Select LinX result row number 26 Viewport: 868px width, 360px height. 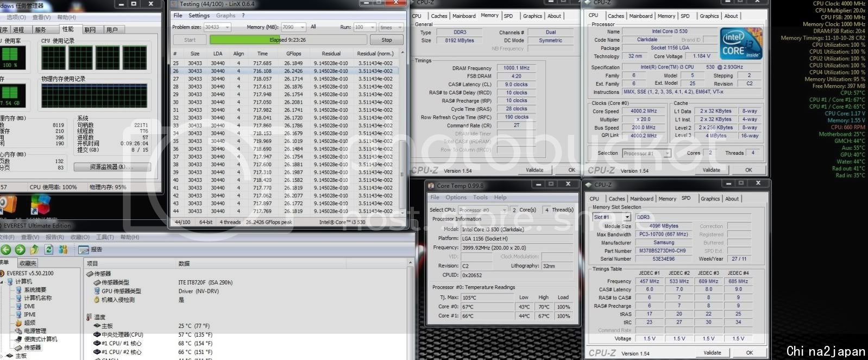[284, 71]
